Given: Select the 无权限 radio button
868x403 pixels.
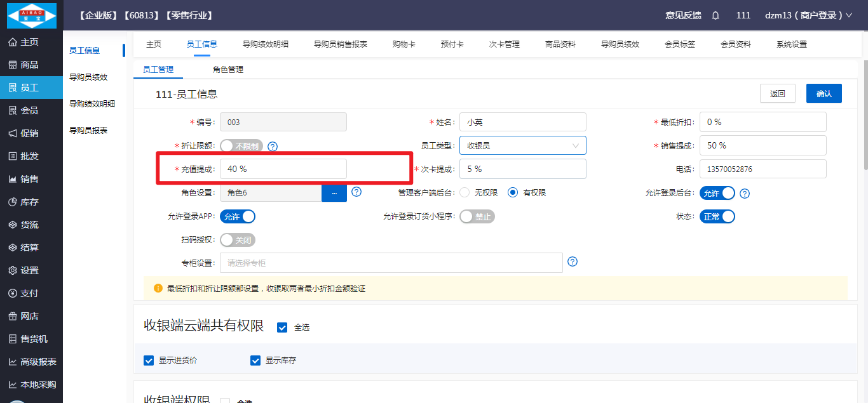Looking at the screenshot, I should point(465,193).
